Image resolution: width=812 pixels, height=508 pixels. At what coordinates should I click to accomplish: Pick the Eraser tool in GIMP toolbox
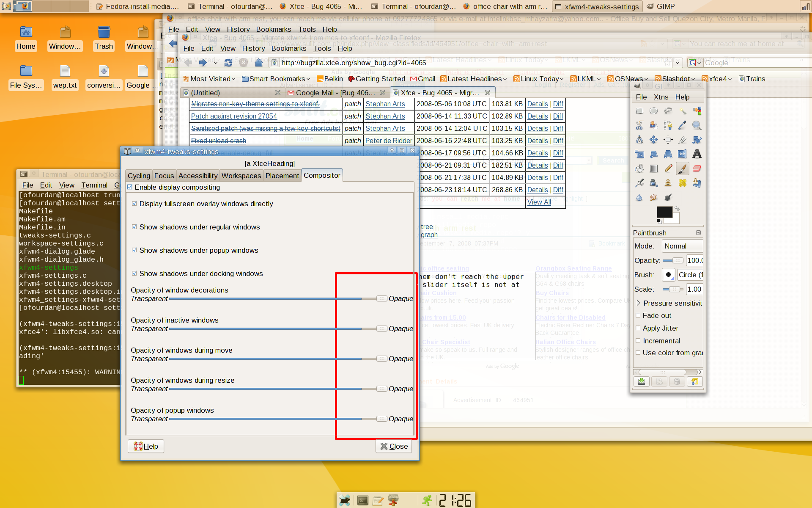coord(697,168)
